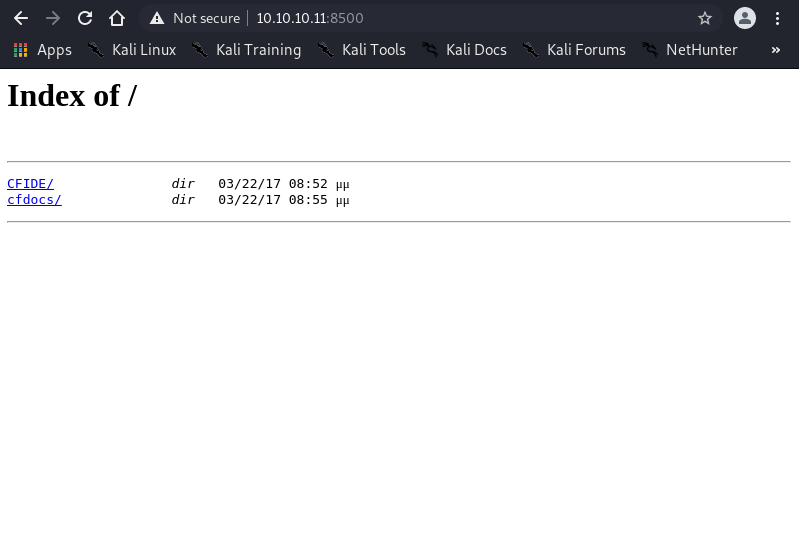Open the Apps grid shortcut

click(42, 49)
